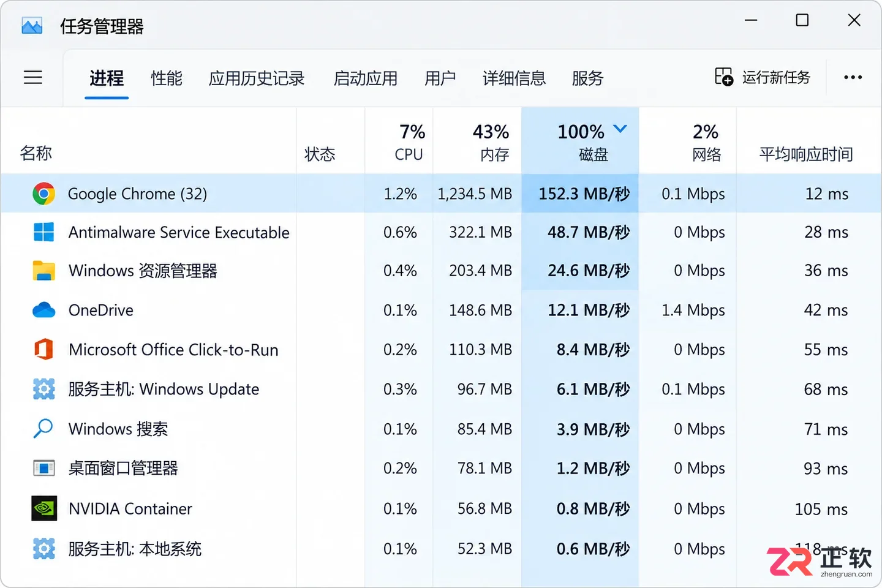Click the NVIDIA Container icon
This screenshot has width=882, height=588.
point(44,508)
